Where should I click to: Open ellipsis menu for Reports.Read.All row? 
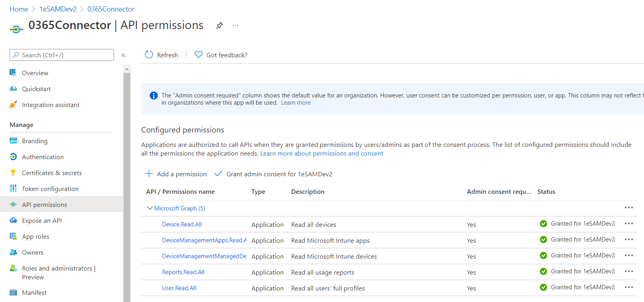629,271
